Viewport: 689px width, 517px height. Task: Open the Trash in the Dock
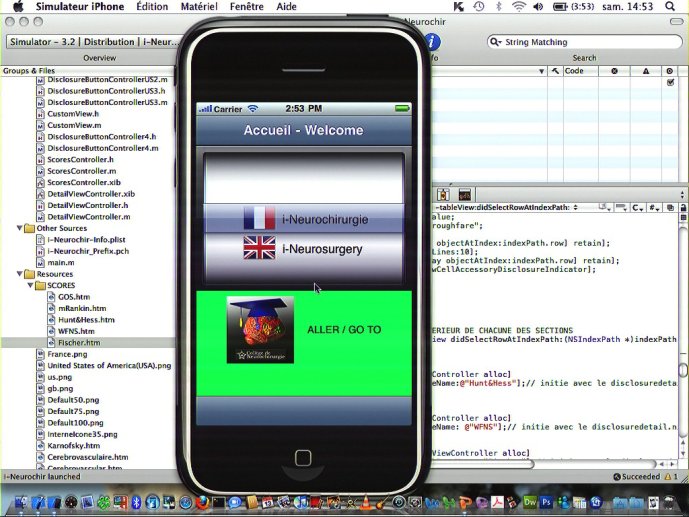[x=669, y=502]
